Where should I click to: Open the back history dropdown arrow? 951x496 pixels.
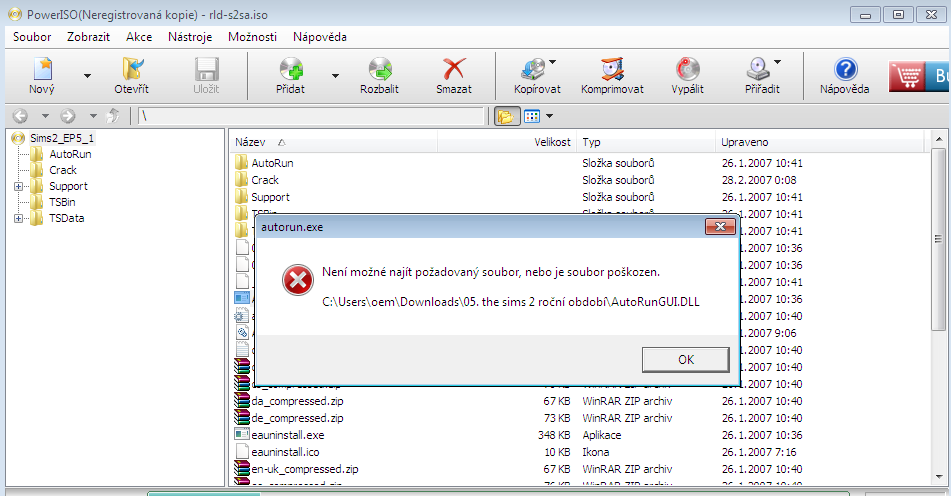coord(45,115)
